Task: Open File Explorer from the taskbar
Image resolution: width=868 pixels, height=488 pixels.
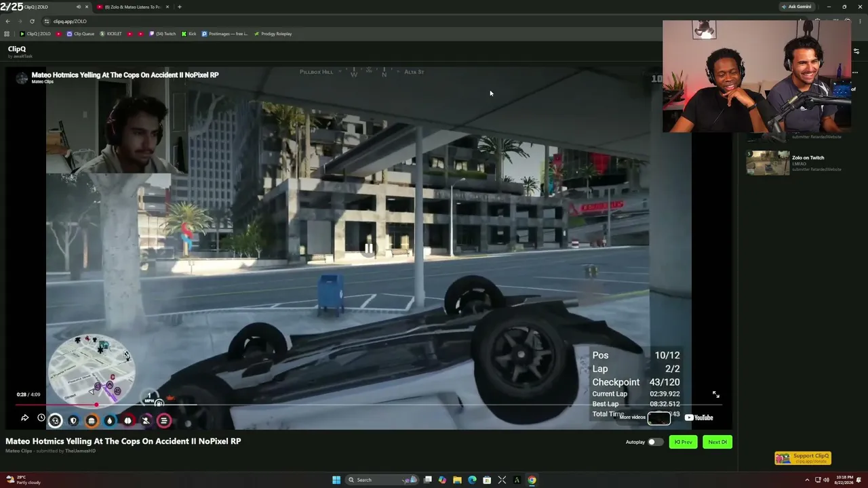Action: click(457, 480)
